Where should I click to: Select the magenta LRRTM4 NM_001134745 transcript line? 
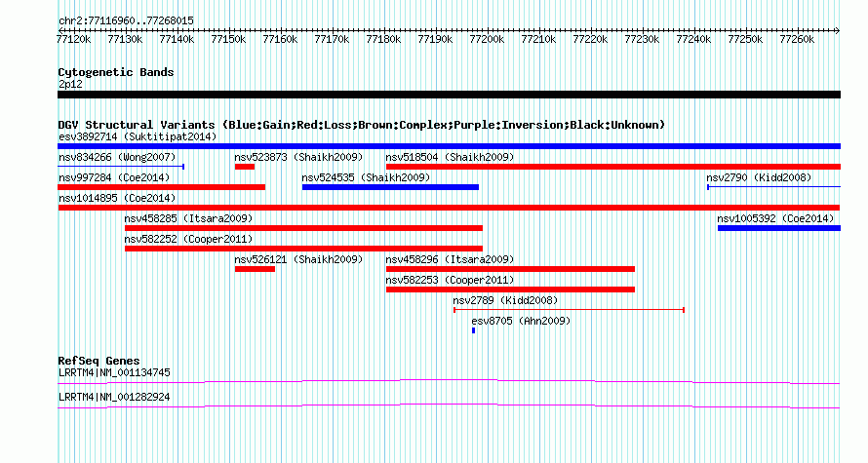tap(449, 382)
